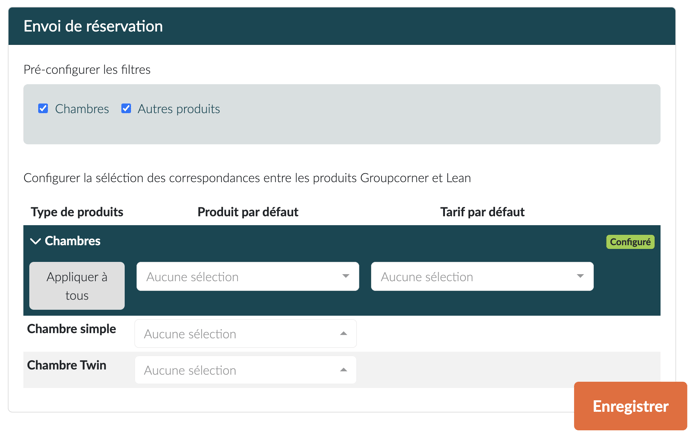Click the green Configuré badge
Image resolution: width=688 pixels, height=437 pixels.
pos(630,242)
